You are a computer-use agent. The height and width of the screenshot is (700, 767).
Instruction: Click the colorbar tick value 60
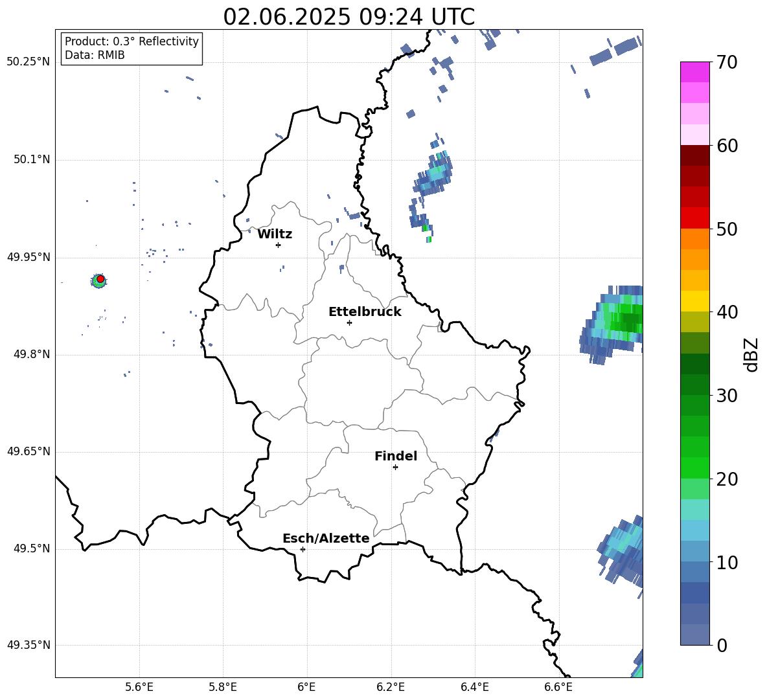[x=726, y=146]
